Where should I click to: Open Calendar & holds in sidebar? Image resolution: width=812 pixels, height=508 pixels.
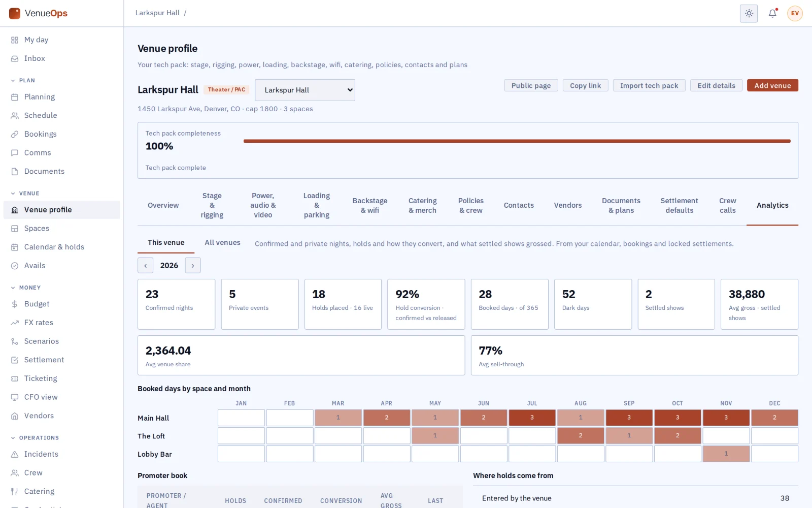click(x=62, y=247)
